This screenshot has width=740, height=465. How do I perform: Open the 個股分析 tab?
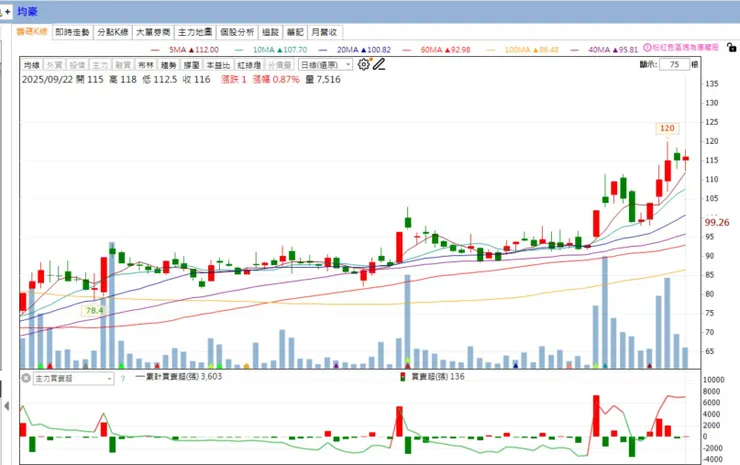click(237, 32)
